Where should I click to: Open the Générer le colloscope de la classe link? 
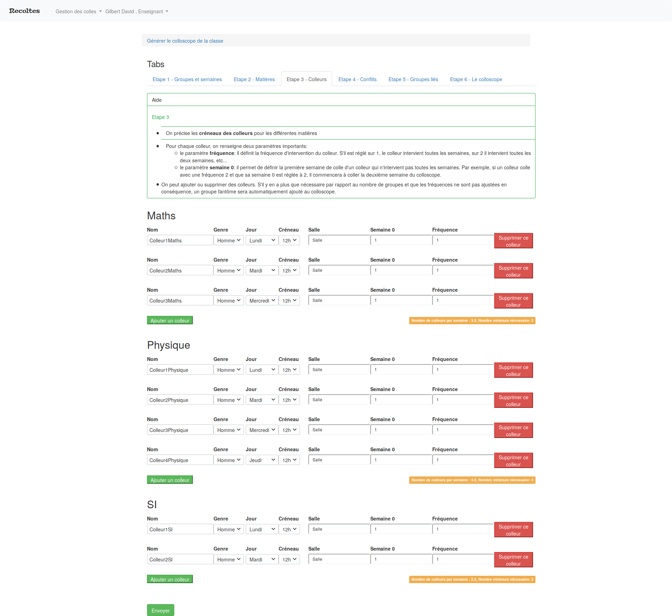(x=185, y=41)
